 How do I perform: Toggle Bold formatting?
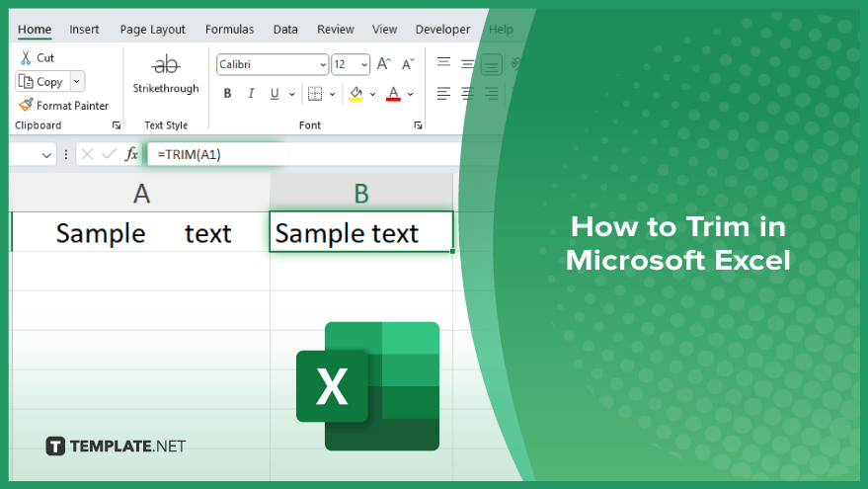(227, 94)
